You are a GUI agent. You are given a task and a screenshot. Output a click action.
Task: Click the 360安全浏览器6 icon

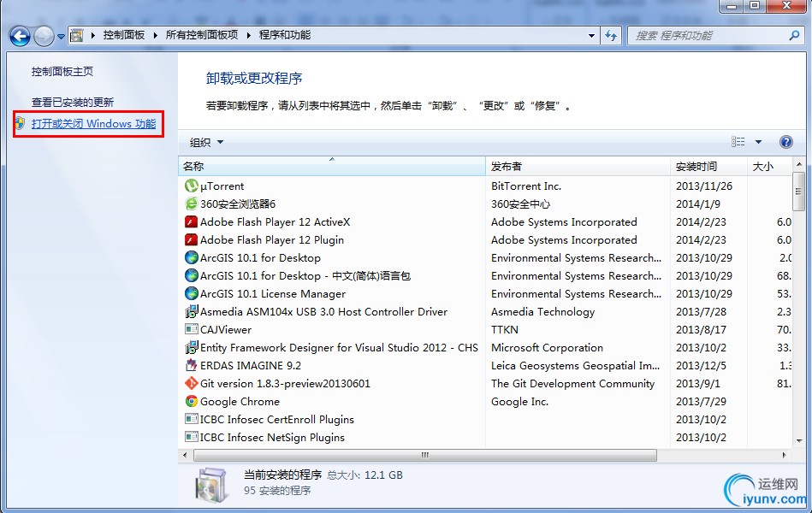(192, 203)
